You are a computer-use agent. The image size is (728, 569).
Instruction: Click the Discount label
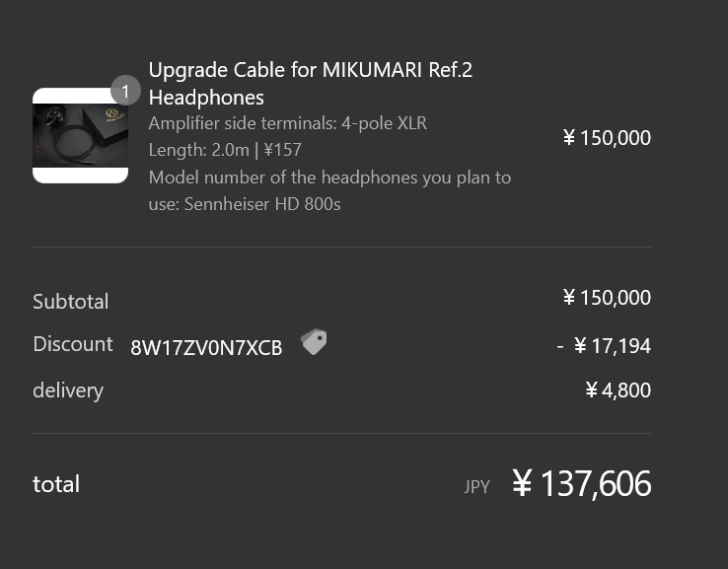[73, 344]
